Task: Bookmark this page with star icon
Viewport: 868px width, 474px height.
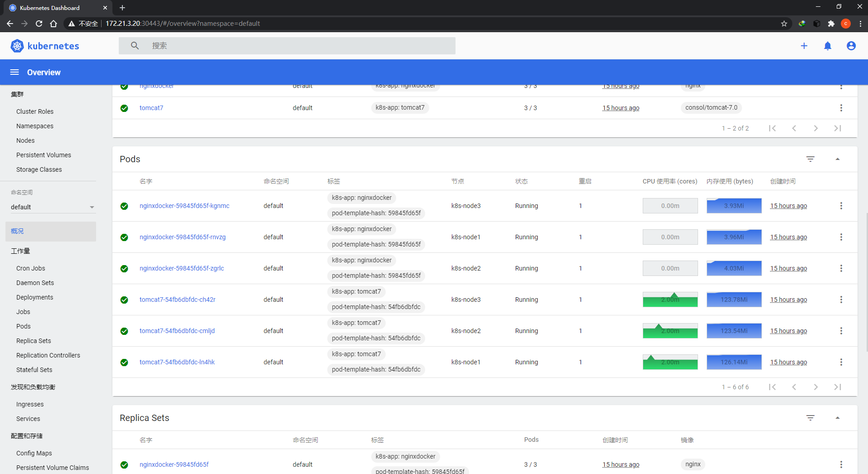Action: coord(784,24)
